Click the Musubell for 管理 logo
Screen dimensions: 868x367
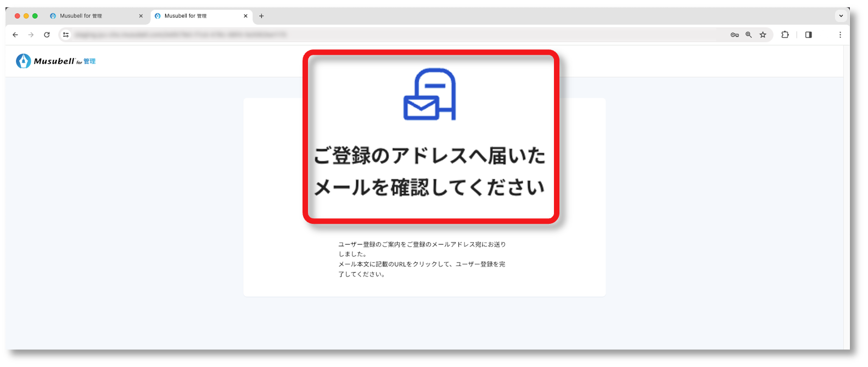pyautogui.click(x=56, y=61)
